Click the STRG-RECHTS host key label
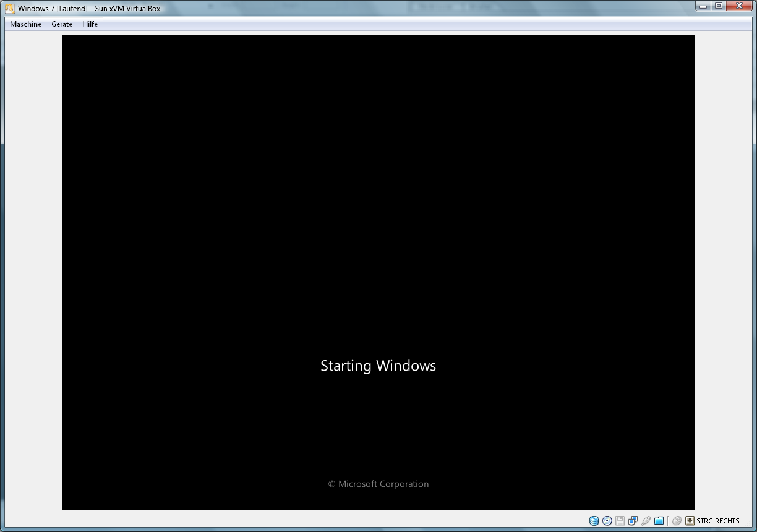Screen dimensions: 757x532 717,521
